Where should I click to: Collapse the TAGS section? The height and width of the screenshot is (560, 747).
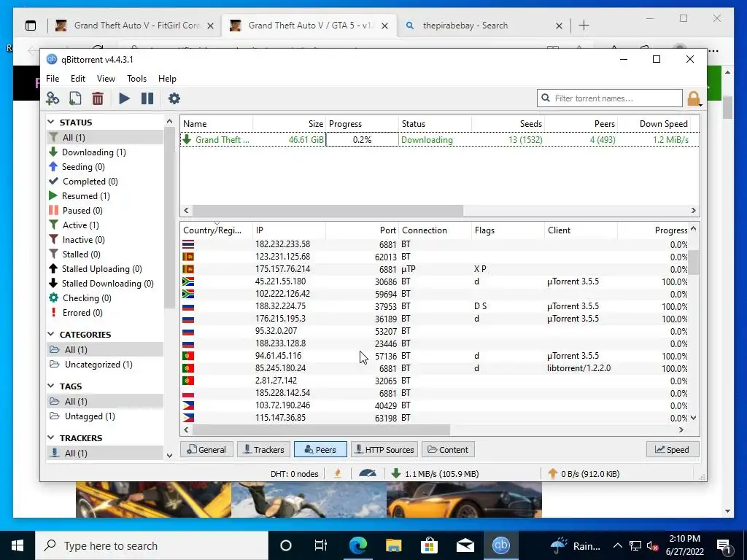51,386
